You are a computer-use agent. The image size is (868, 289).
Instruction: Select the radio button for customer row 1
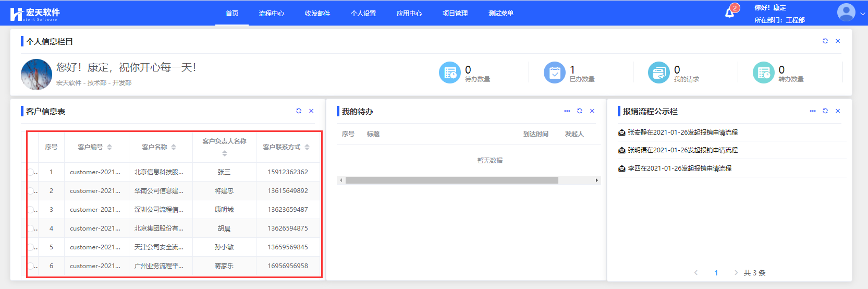30,172
